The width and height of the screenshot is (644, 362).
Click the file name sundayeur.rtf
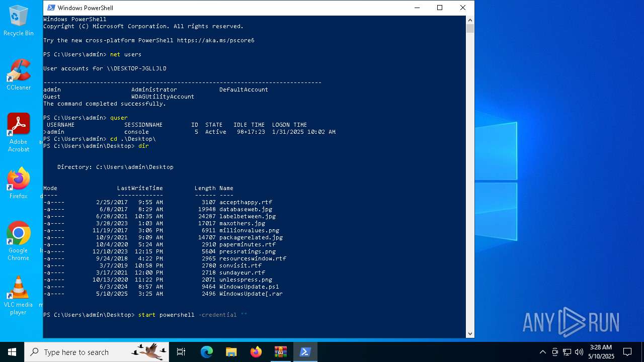pyautogui.click(x=242, y=273)
